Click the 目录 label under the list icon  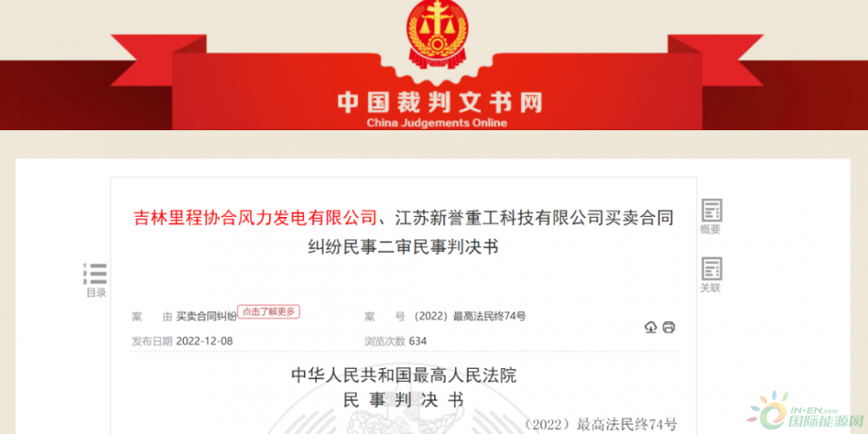coord(95,293)
